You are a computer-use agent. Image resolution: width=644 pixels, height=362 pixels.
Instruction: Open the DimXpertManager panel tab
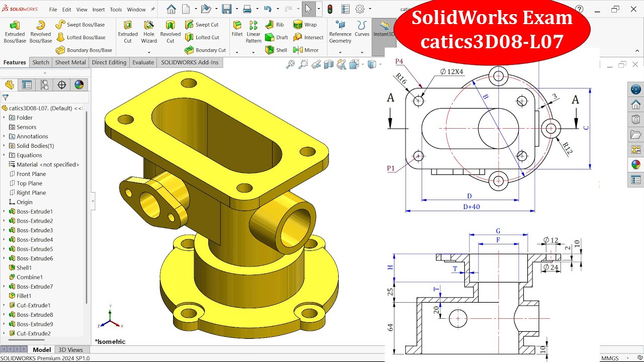point(62,85)
